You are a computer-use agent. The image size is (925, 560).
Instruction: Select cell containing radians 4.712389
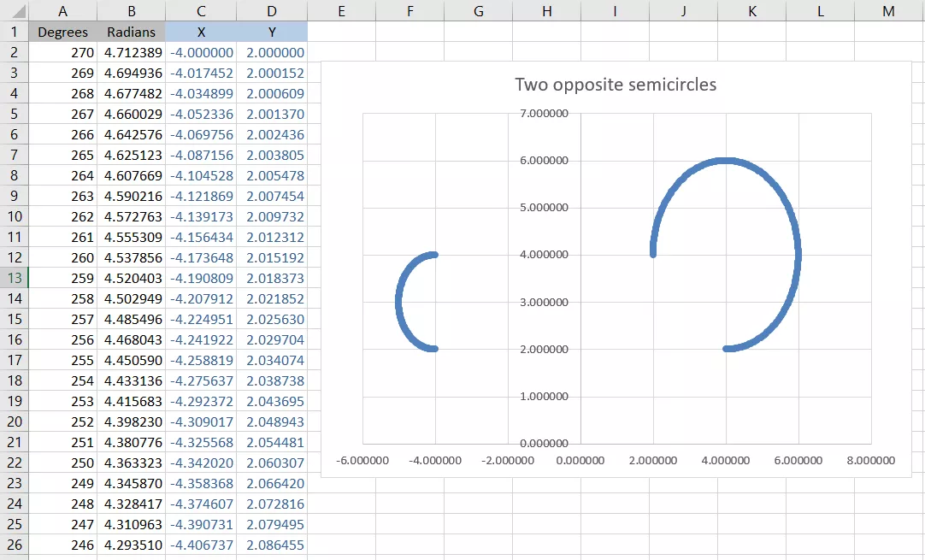pos(131,52)
